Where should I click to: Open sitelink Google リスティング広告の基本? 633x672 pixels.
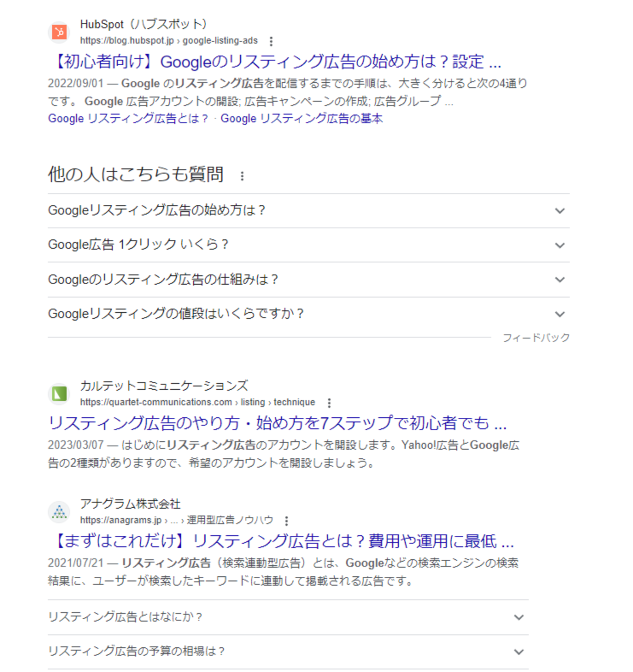(301, 119)
